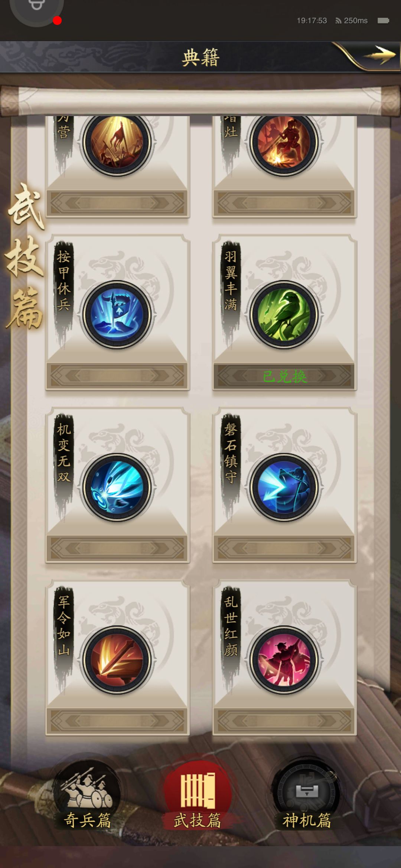Image resolution: width=401 pixels, height=868 pixels.
Task: Choose the 磐石镇守 blue arrow skill icon
Action: pyautogui.click(x=284, y=487)
